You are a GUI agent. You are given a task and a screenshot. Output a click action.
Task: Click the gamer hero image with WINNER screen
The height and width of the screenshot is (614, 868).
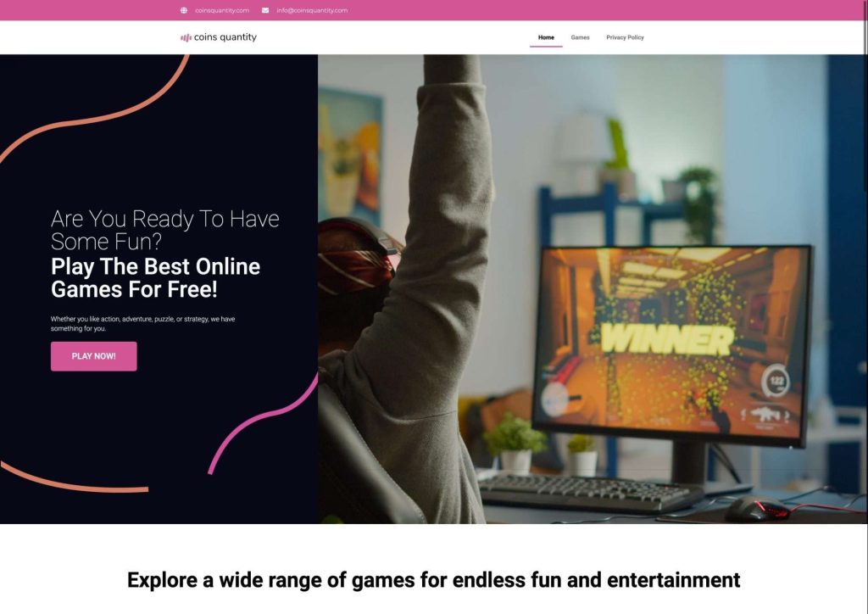tap(593, 289)
